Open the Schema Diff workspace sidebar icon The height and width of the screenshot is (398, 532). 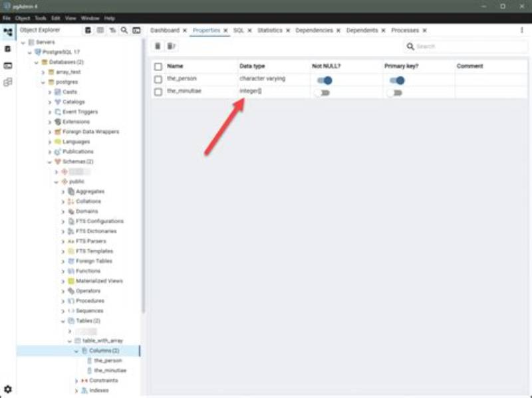point(8,82)
